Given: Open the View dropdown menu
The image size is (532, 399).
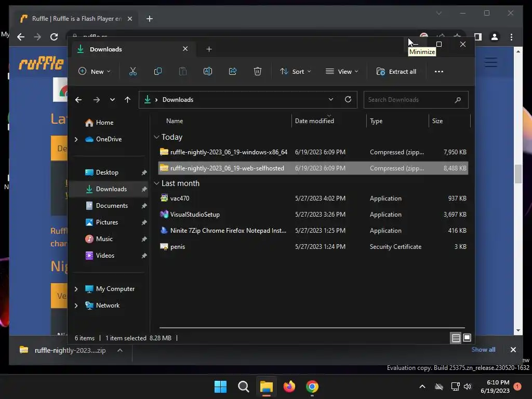Looking at the screenshot, I should tap(342, 72).
